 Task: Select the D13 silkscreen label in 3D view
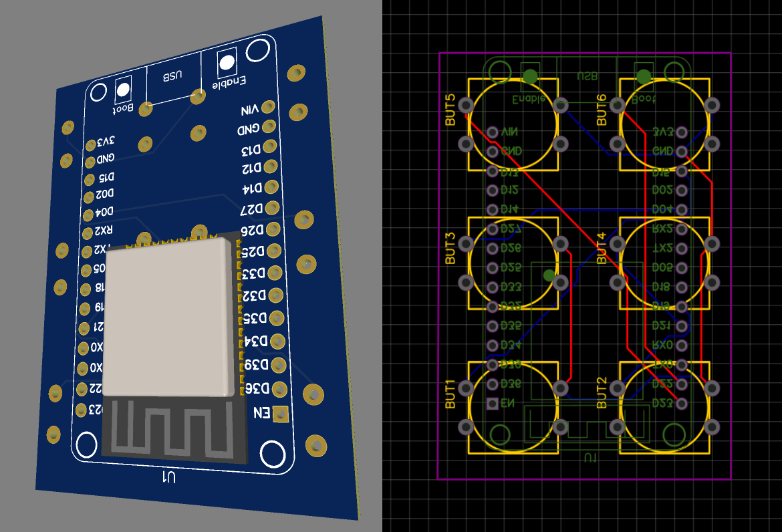click(x=251, y=150)
